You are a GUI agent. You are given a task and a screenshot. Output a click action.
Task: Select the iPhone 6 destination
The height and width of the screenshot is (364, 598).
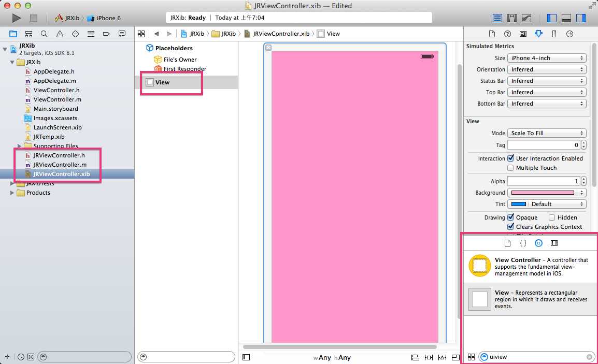104,18
